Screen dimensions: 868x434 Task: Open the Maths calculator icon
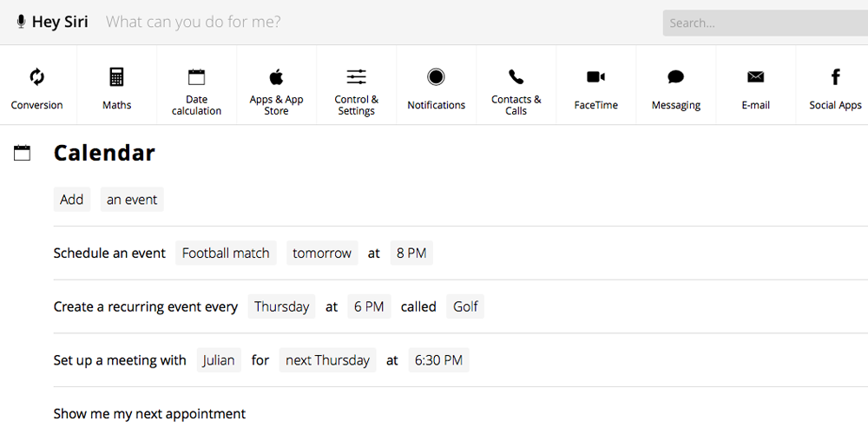(116, 77)
